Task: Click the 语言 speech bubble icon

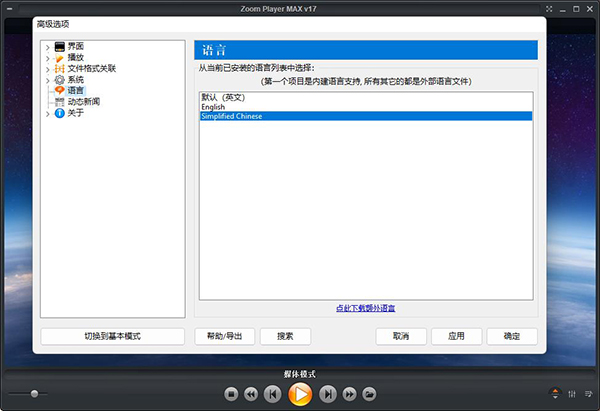Action: click(60, 91)
